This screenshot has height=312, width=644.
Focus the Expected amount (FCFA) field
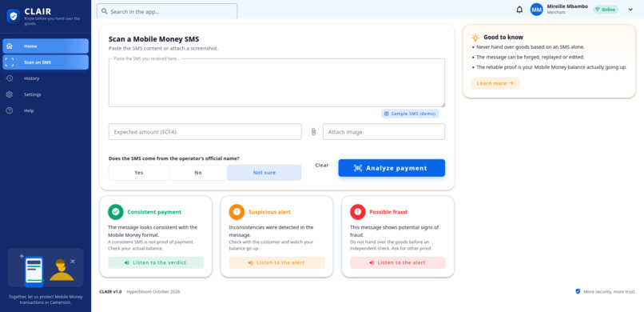[205, 132]
